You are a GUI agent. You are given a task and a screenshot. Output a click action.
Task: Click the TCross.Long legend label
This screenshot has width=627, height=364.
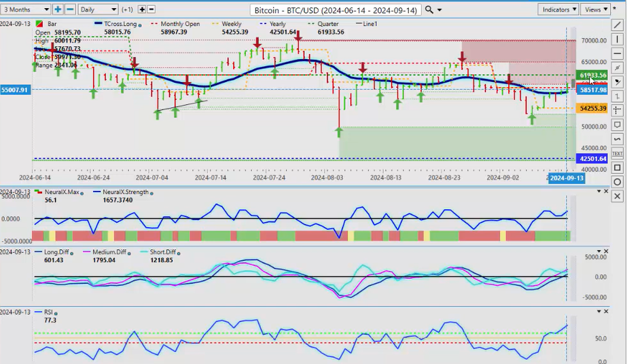pos(120,24)
